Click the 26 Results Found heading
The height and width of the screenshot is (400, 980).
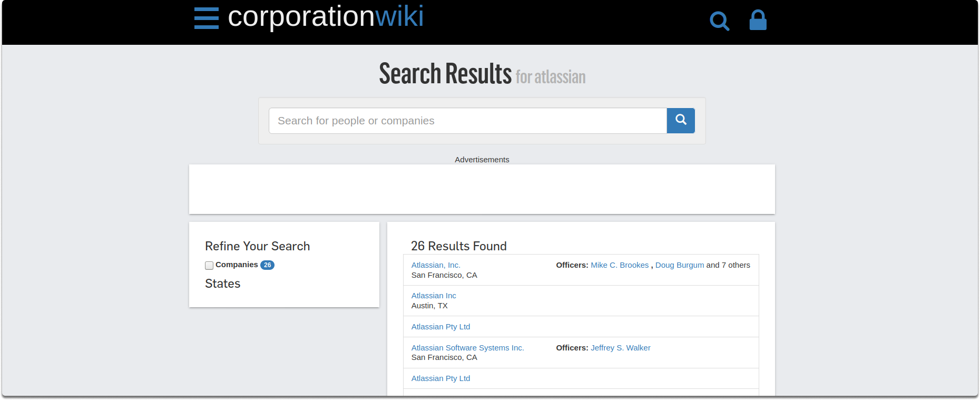click(x=458, y=246)
